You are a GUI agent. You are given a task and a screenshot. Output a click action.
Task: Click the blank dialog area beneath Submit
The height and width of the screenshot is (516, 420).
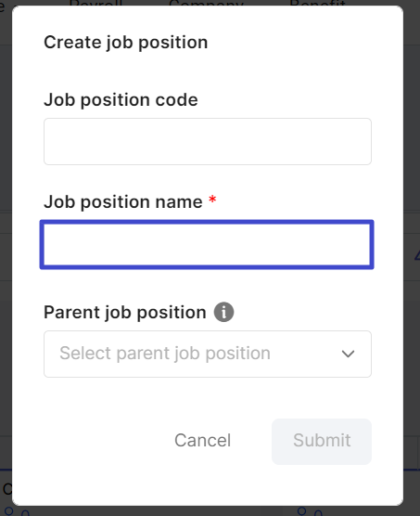322,484
